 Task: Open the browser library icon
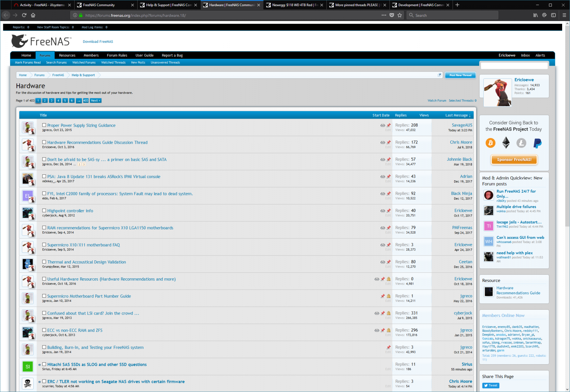tap(535, 15)
